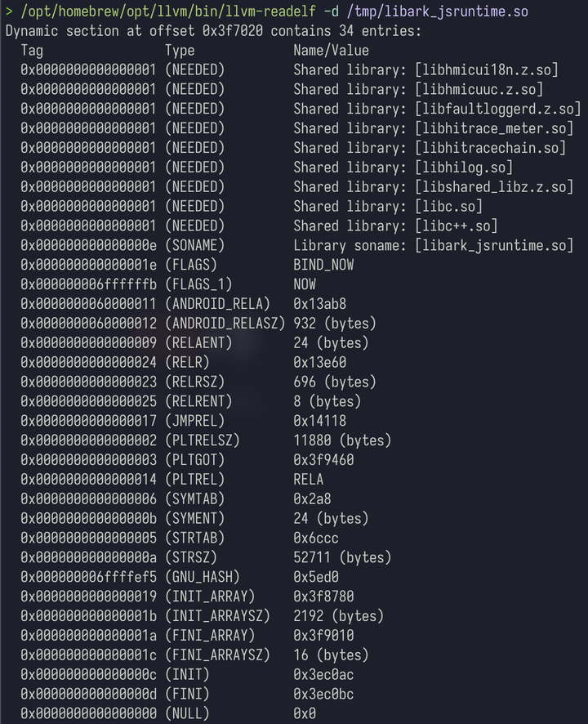Click the llvm-readelf command path
The height and width of the screenshot is (724, 588).
164,11
